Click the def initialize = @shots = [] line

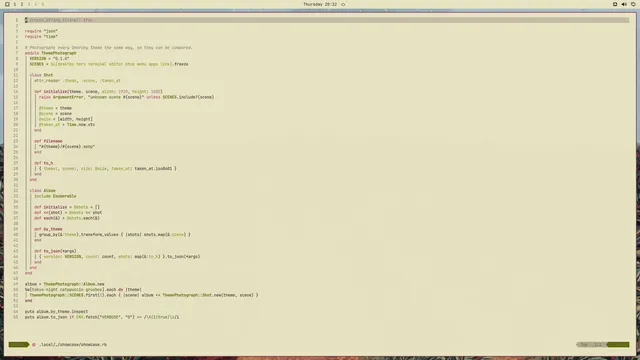point(67,207)
